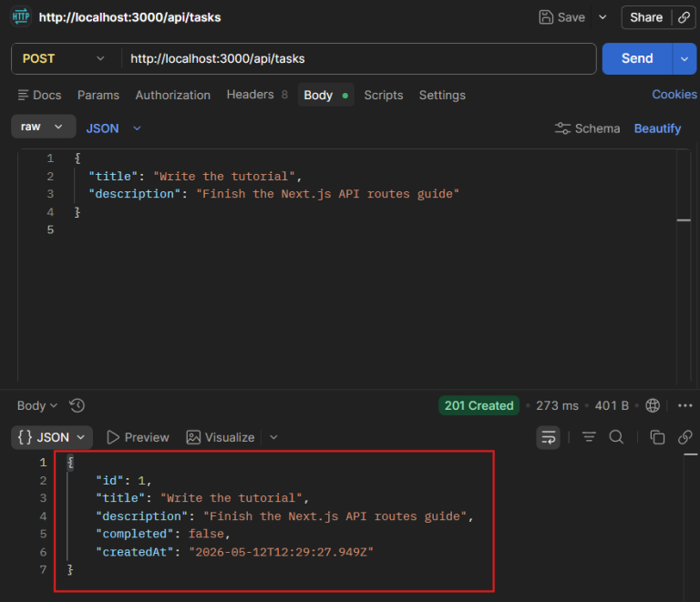The image size is (700, 602).
Task: Click the "completed": false response line
Action: (x=163, y=534)
